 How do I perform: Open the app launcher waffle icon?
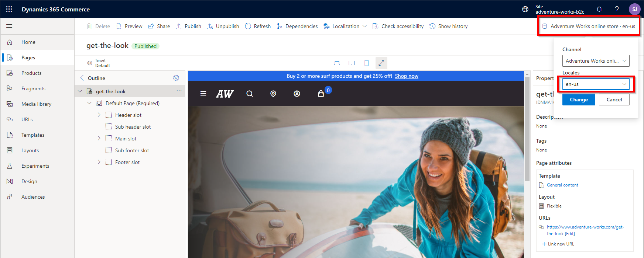coord(9,9)
